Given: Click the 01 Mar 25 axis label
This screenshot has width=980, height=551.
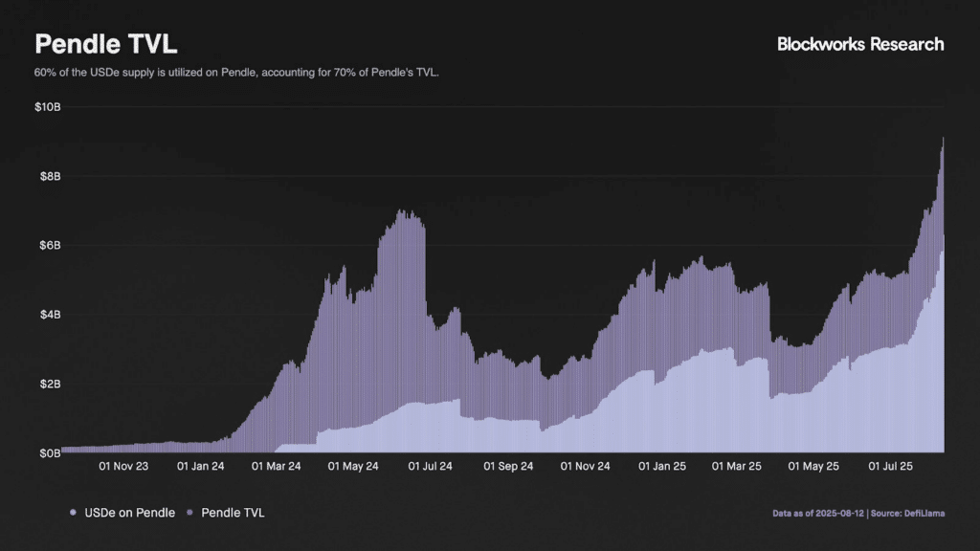Looking at the screenshot, I should click(737, 466).
